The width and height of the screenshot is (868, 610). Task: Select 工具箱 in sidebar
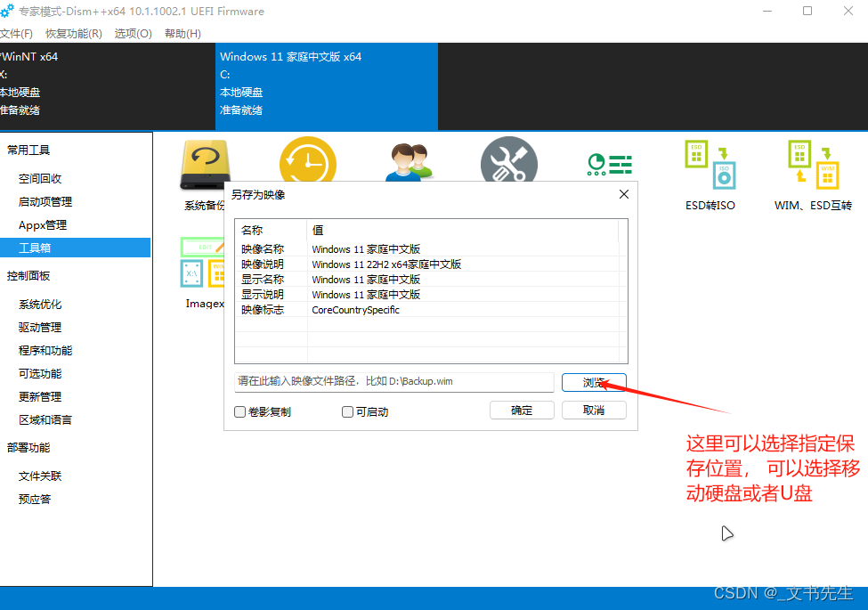click(76, 248)
